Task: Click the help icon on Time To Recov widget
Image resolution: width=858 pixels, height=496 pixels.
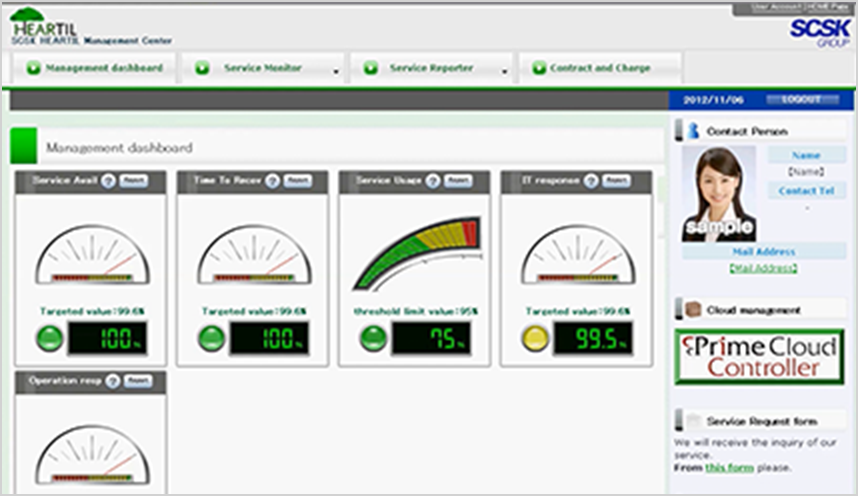Action: tap(271, 181)
